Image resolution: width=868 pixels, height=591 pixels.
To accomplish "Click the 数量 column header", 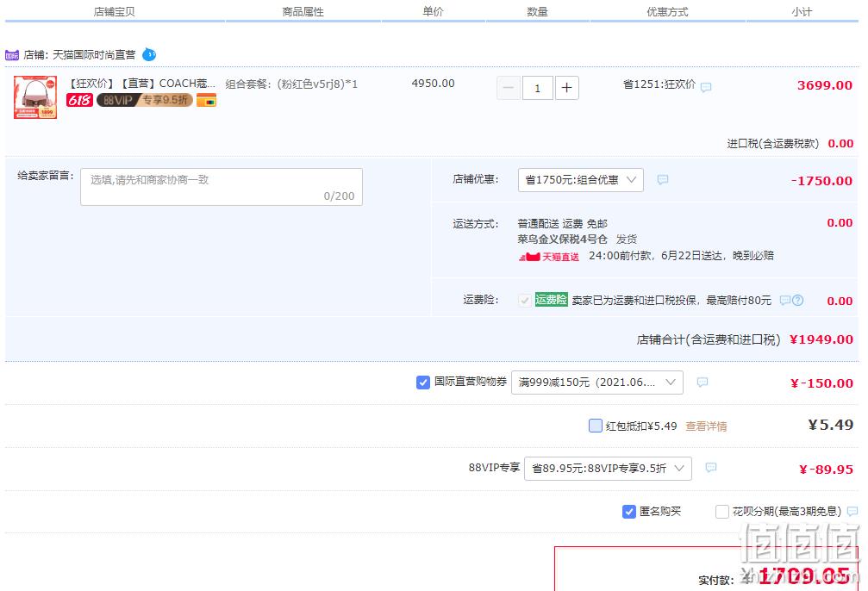I will 537,11.
